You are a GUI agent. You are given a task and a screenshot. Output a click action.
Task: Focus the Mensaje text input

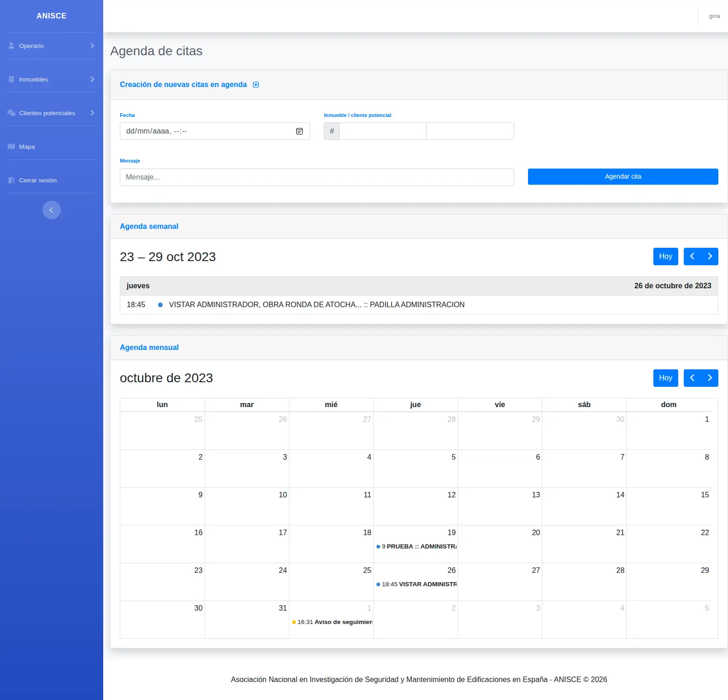pos(317,177)
